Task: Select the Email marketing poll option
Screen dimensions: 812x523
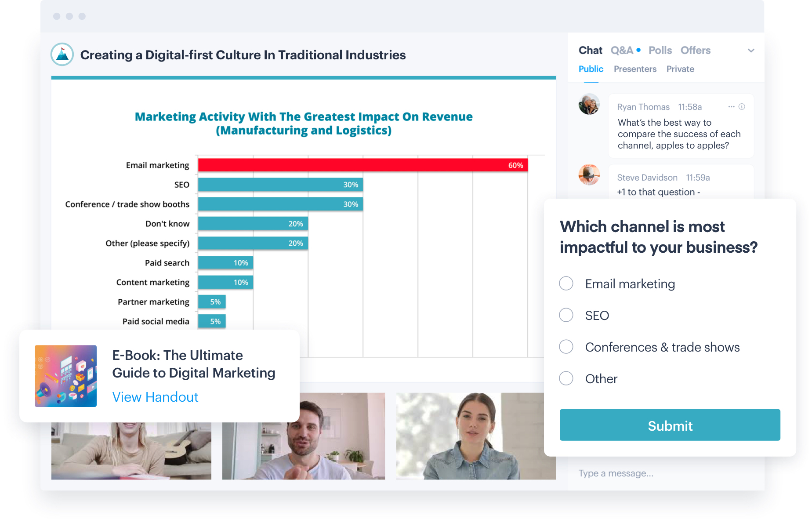Action: click(x=566, y=283)
